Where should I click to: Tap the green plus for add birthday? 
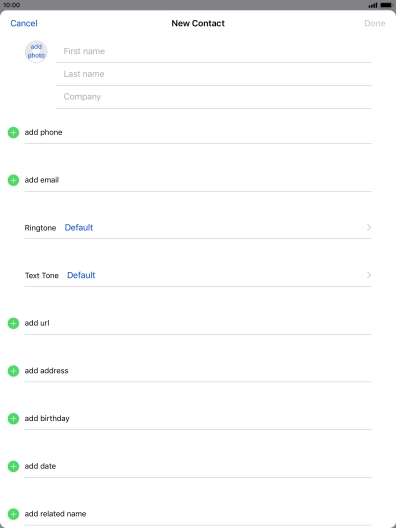click(x=13, y=419)
